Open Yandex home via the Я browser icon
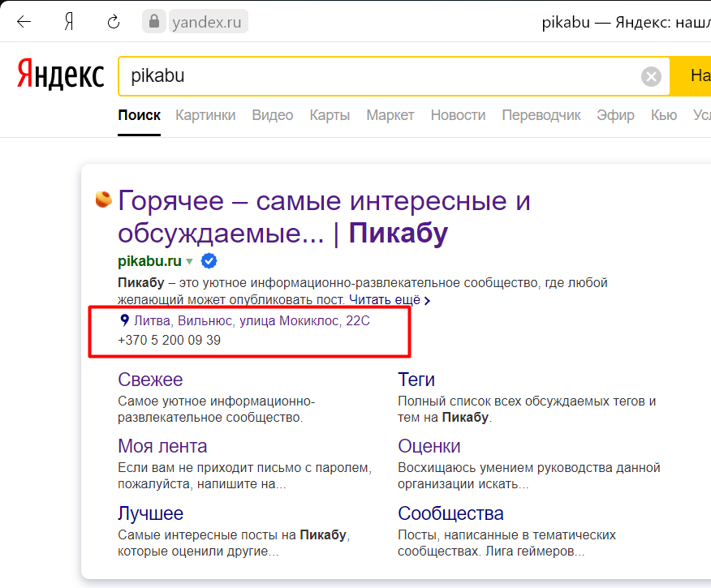The image size is (711, 588). 69,21
